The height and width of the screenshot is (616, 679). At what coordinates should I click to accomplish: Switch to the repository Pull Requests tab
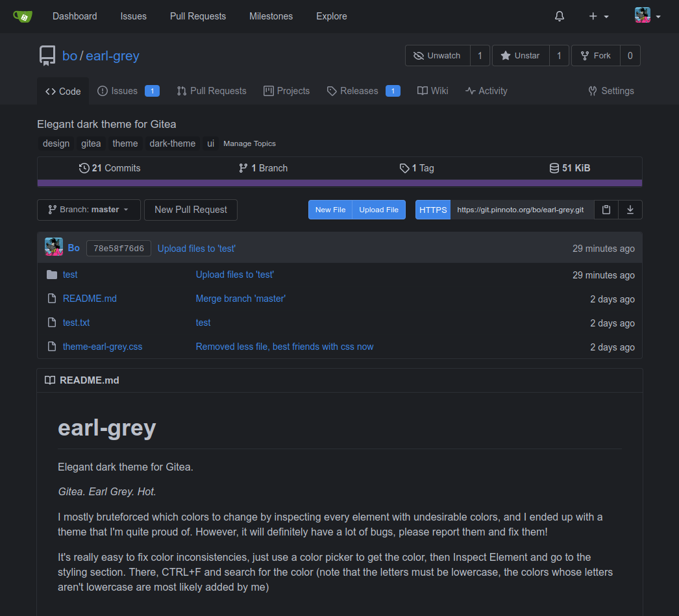212,91
